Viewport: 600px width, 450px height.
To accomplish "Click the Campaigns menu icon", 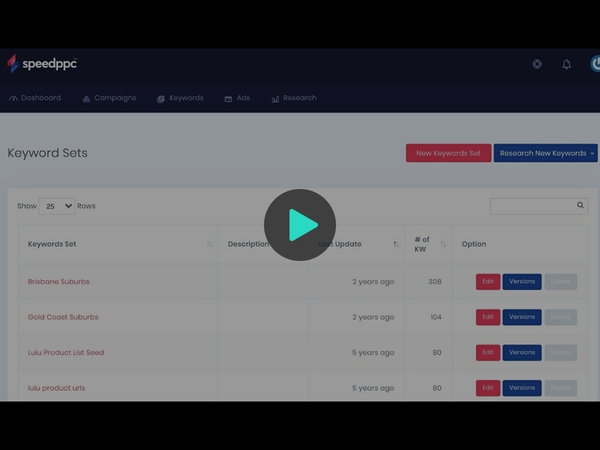I will tap(86, 99).
